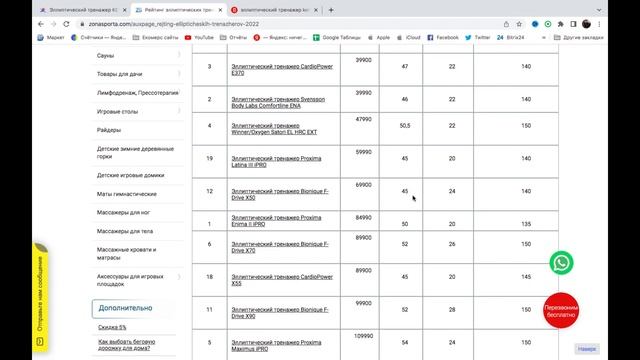Screen dimensions: 640x360
Task: Open yellow send-message side widget
Action: (x=40, y=298)
